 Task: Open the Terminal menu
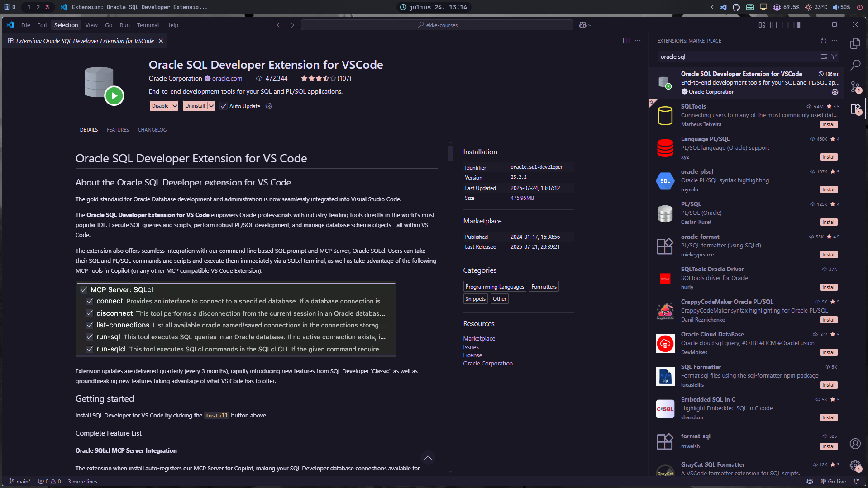point(148,25)
